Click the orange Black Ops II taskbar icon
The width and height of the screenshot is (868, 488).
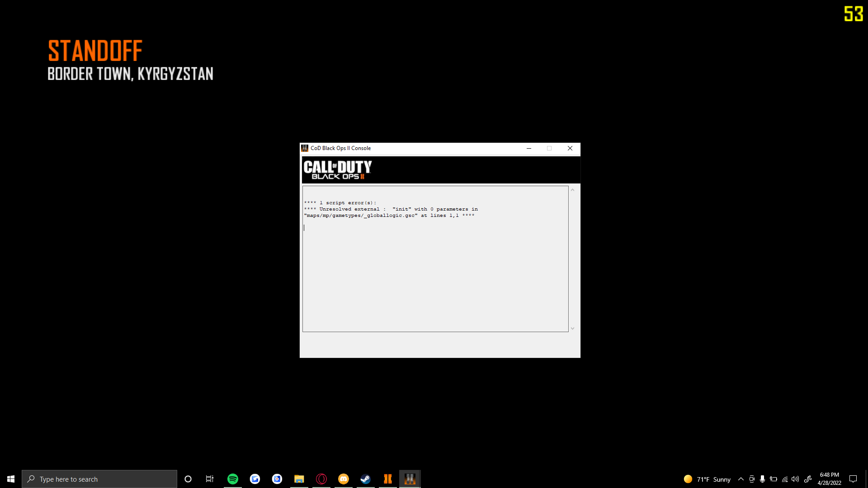387,479
